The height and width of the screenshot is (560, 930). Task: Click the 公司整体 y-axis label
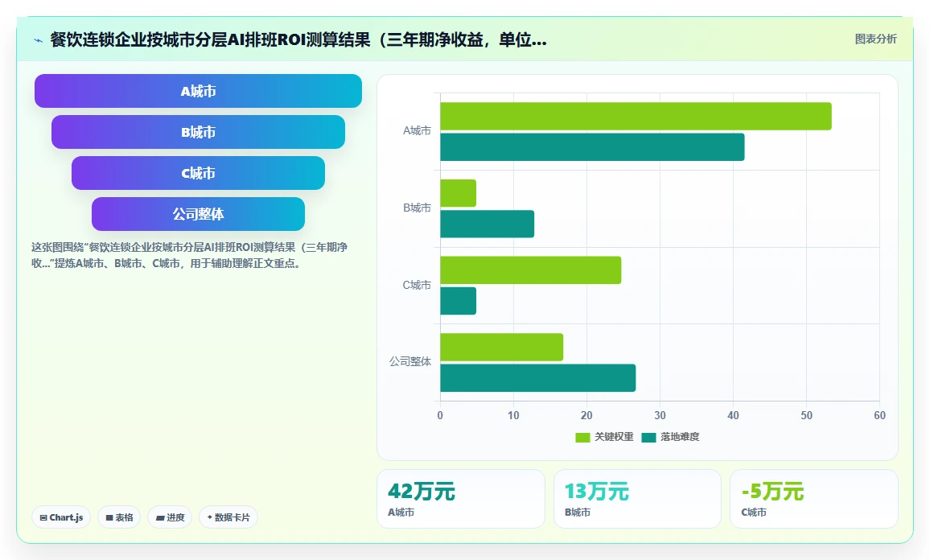click(409, 361)
